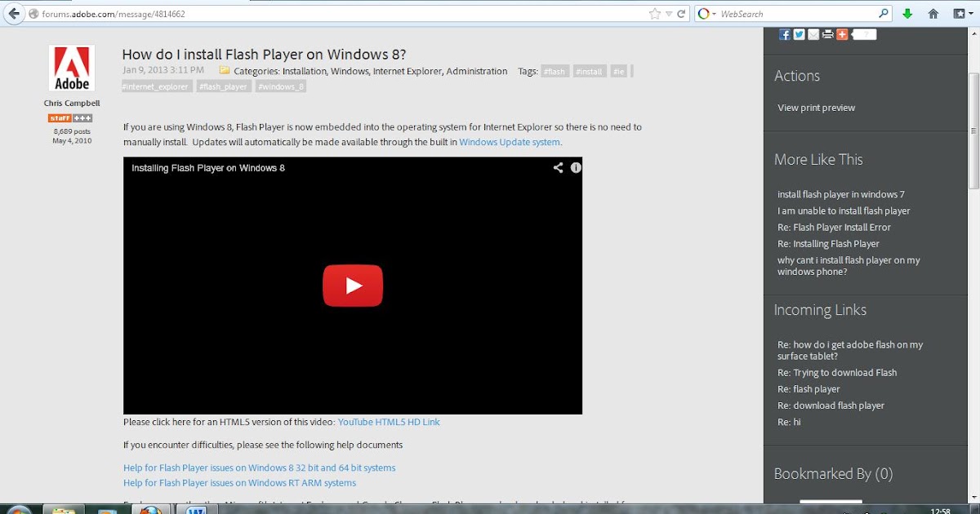The width and height of the screenshot is (980, 514).
Task: Click the 'More Like This' heading
Action: pos(818,159)
